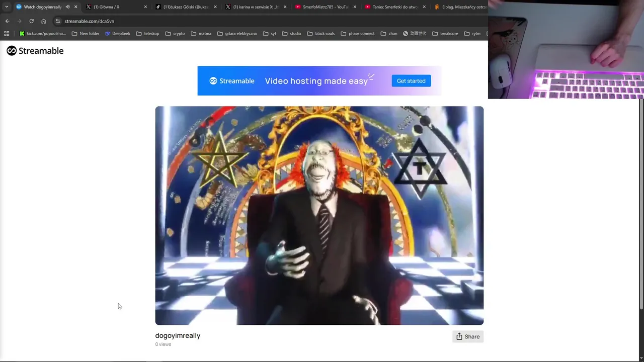Go to the browser home page
644x362 pixels.
(43, 21)
